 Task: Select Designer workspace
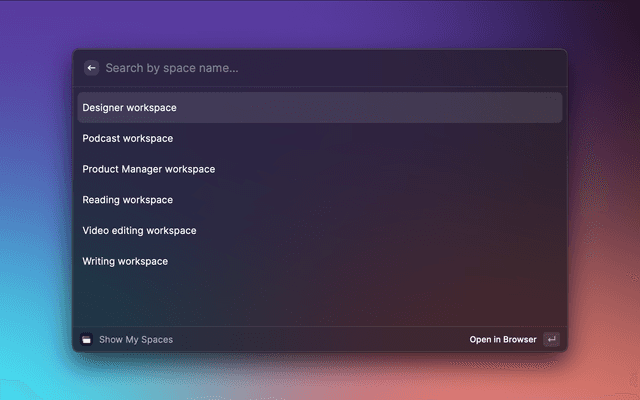(x=320, y=107)
